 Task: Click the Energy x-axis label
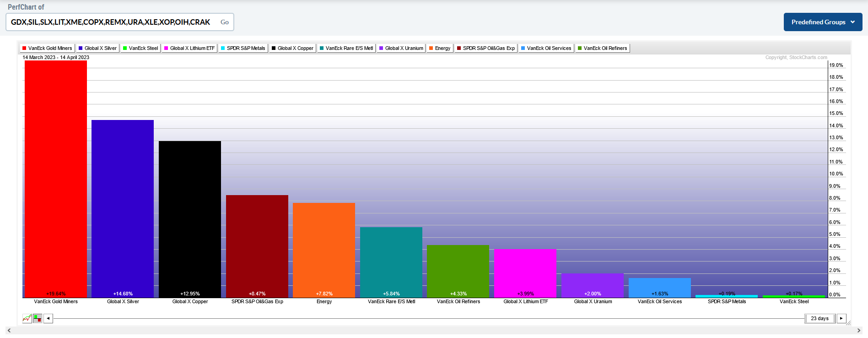[324, 301]
